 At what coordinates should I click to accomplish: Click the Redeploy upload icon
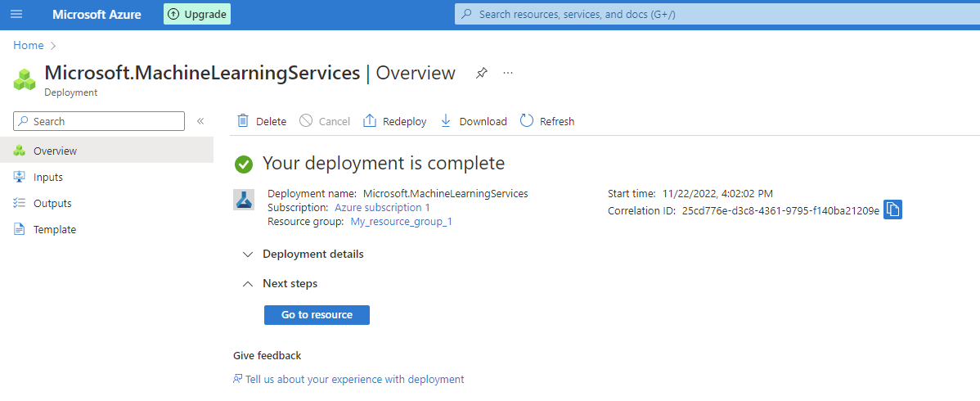(370, 121)
